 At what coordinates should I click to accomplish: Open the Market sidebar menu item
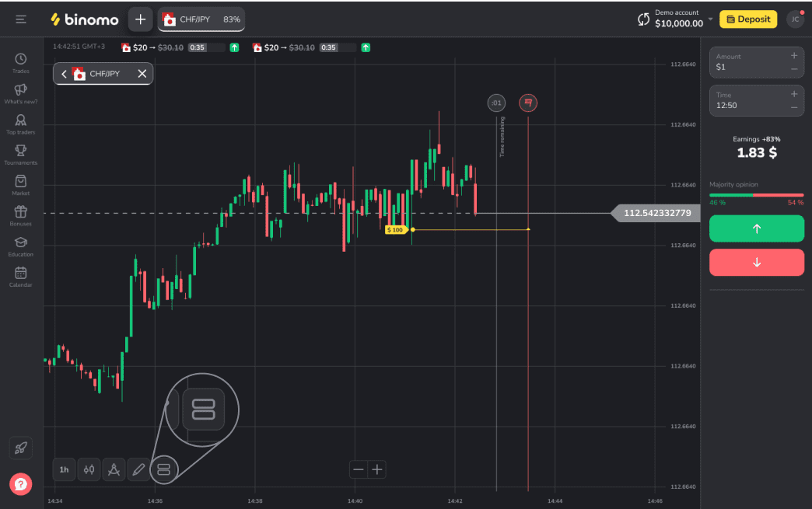point(21,185)
